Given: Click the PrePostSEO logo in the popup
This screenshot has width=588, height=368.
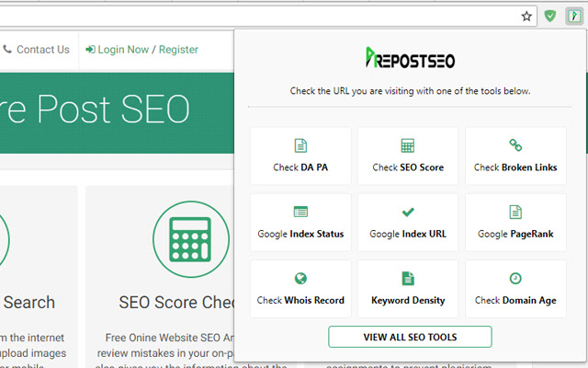Looking at the screenshot, I should [409, 61].
